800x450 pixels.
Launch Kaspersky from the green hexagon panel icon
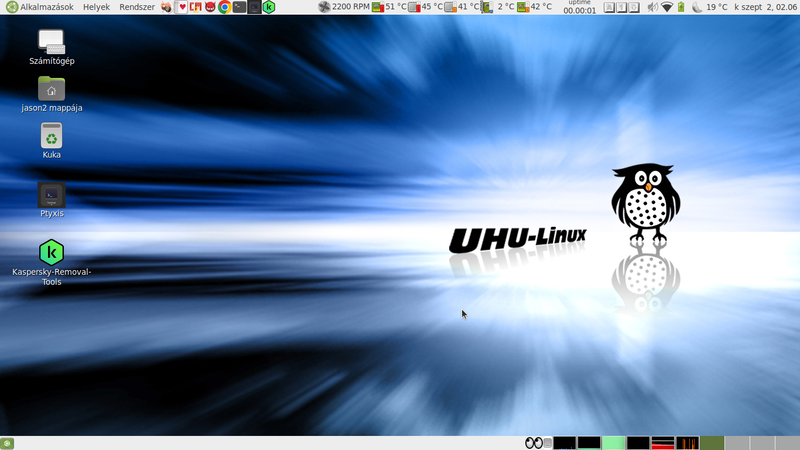tap(269, 7)
